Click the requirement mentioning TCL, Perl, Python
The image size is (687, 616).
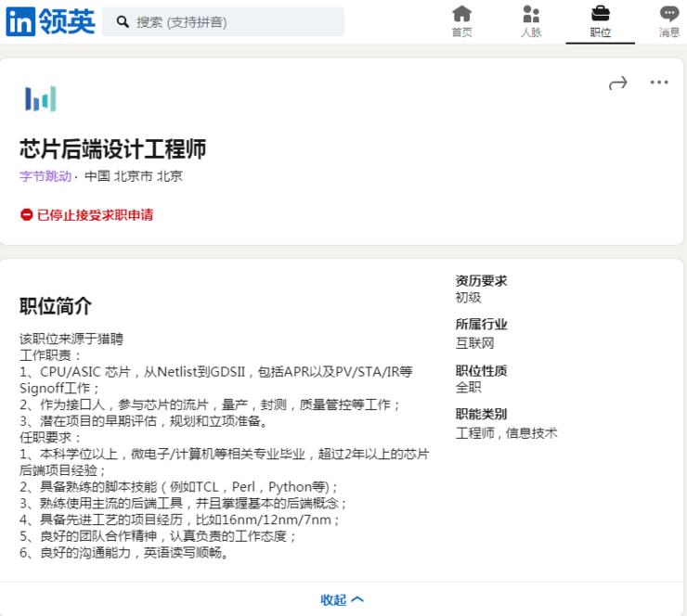coord(179,487)
